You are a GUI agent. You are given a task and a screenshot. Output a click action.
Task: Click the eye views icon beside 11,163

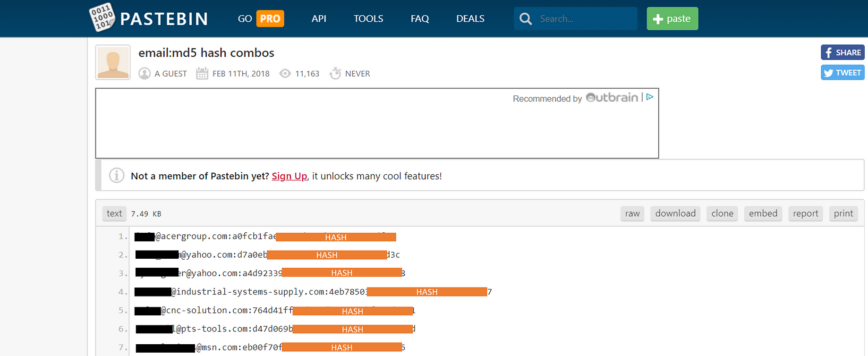pyautogui.click(x=285, y=74)
